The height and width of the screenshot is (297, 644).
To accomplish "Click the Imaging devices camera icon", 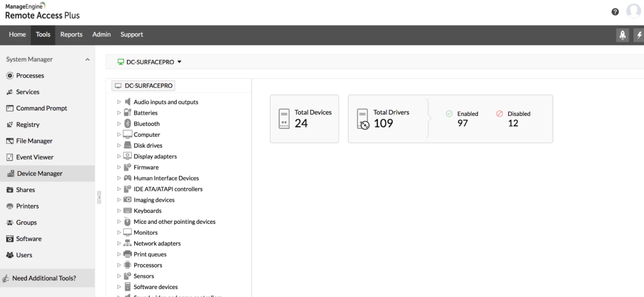I will point(127,200).
